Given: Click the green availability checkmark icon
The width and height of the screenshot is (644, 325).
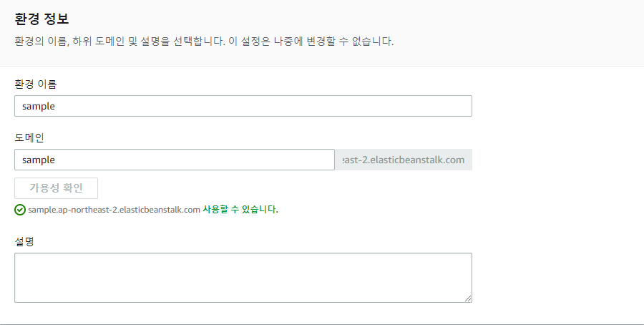Looking at the screenshot, I should [x=20, y=210].
